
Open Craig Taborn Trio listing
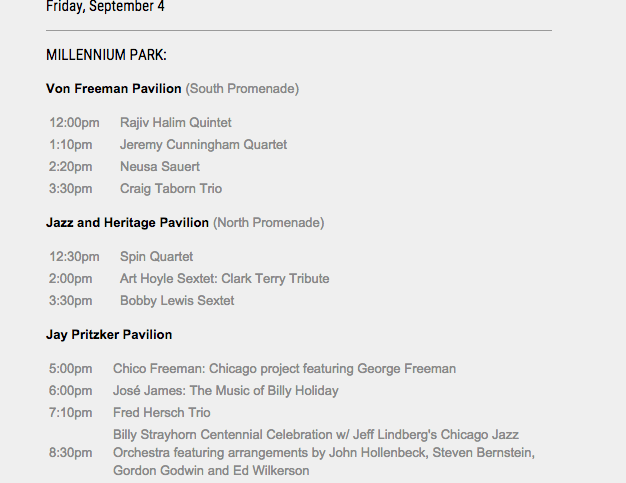click(171, 189)
